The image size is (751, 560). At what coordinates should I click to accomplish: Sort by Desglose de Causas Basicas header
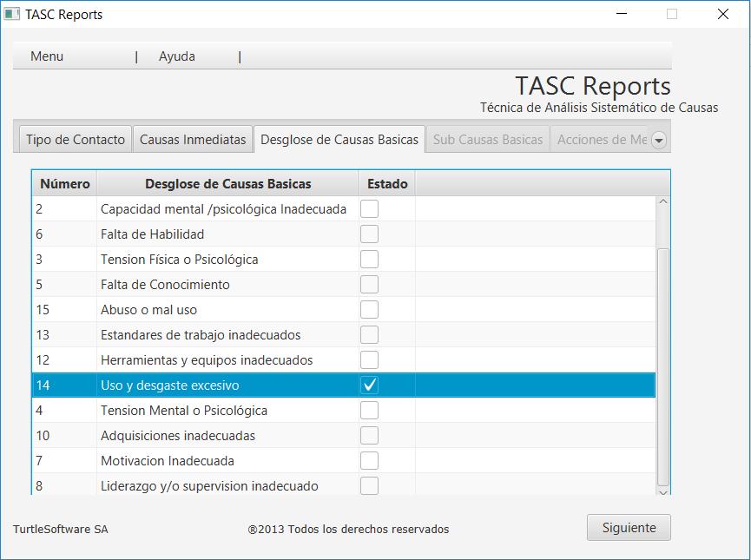[228, 183]
